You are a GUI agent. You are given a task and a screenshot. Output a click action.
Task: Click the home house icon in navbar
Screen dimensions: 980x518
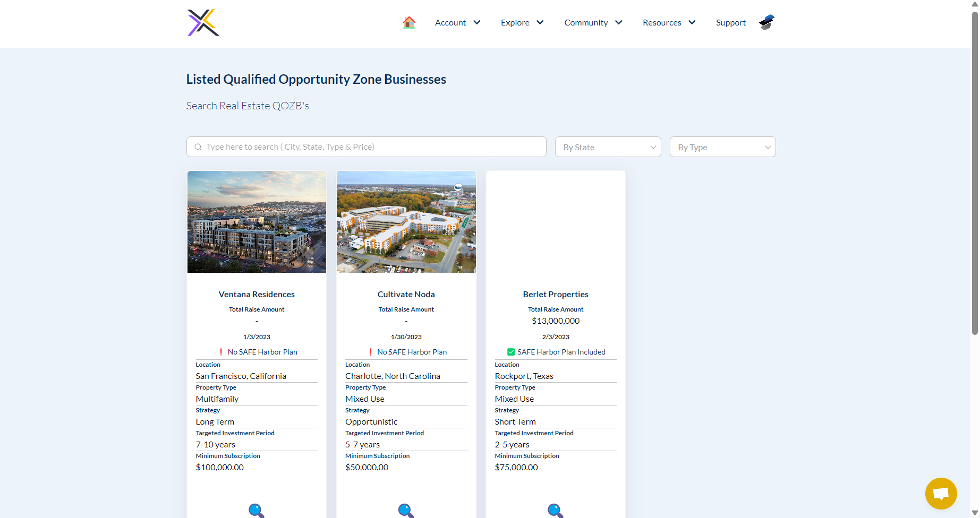408,22
